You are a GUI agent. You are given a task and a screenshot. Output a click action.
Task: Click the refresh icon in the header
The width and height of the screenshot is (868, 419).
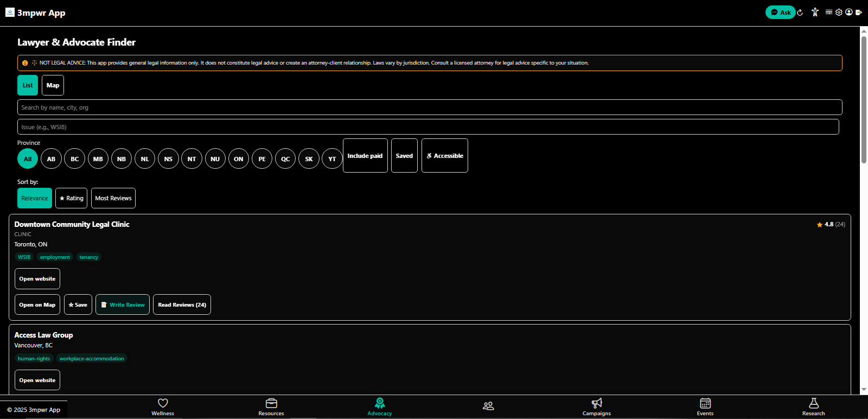coord(800,12)
